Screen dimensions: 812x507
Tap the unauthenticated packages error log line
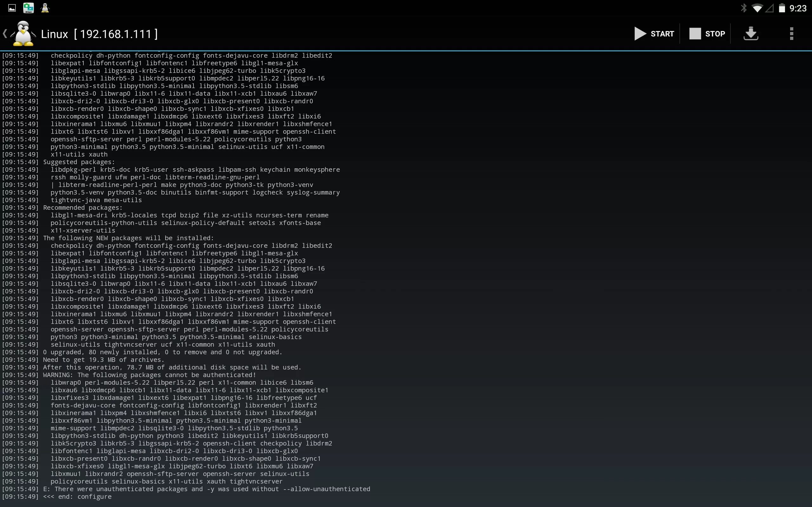pyautogui.click(x=206, y=489)
